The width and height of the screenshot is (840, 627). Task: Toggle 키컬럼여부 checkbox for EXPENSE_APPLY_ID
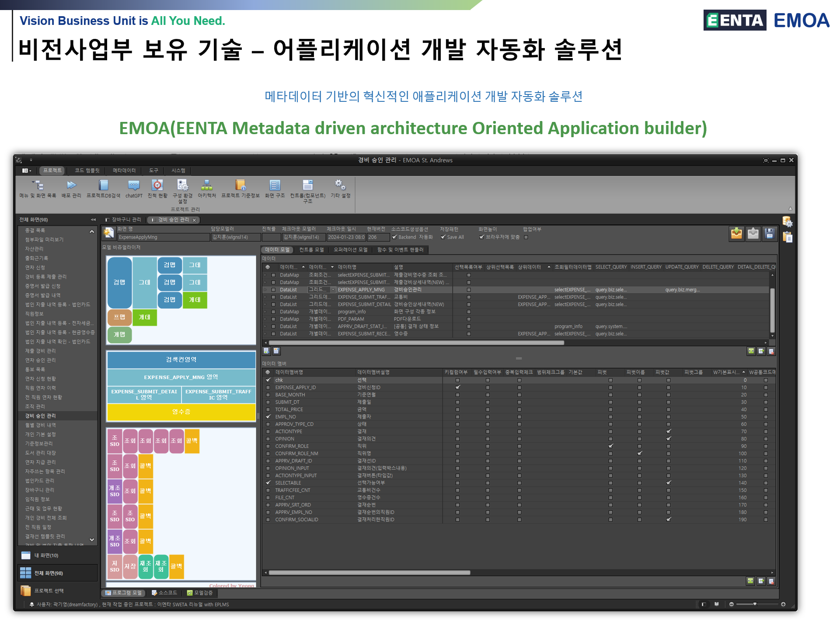coord(457,388)
